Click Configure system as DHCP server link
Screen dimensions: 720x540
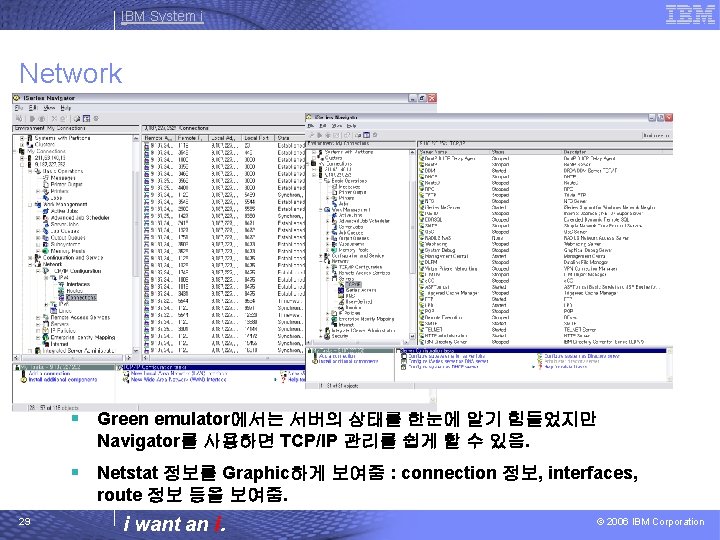444,366
